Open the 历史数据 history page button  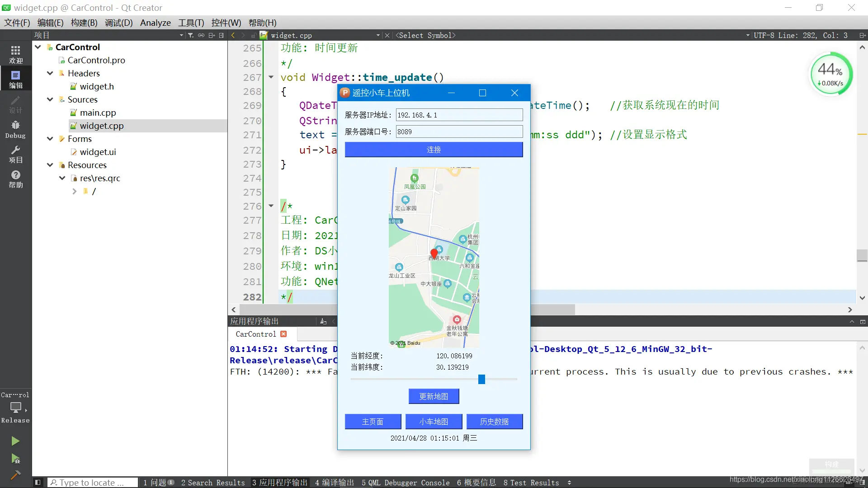[x=494, y=422]
